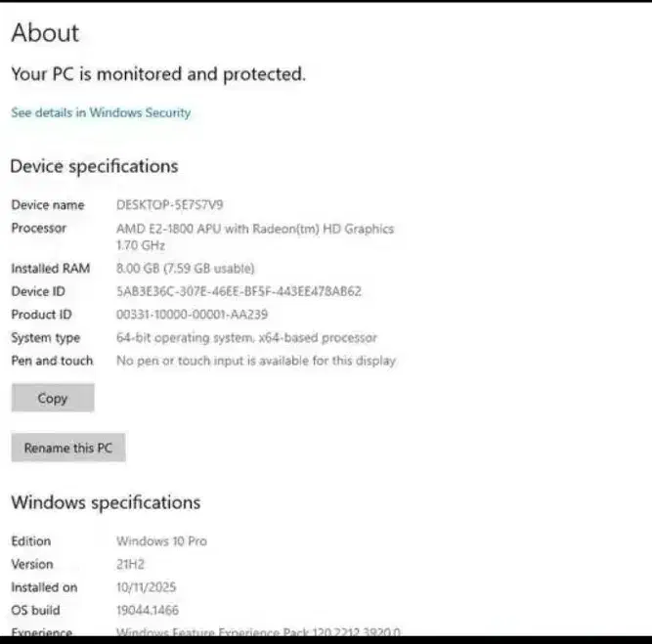Select the 64-bit operating system type text
Screen dimensions: 652x644
point(245,338)
